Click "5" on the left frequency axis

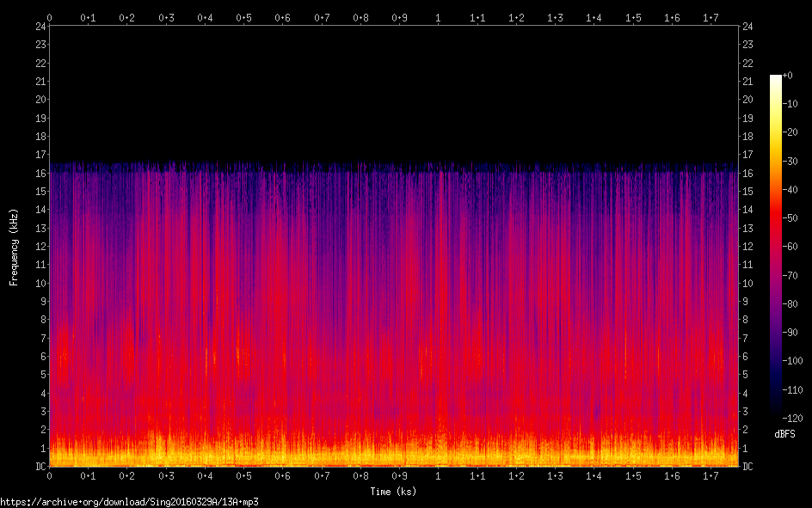click(x=44, y=375)
